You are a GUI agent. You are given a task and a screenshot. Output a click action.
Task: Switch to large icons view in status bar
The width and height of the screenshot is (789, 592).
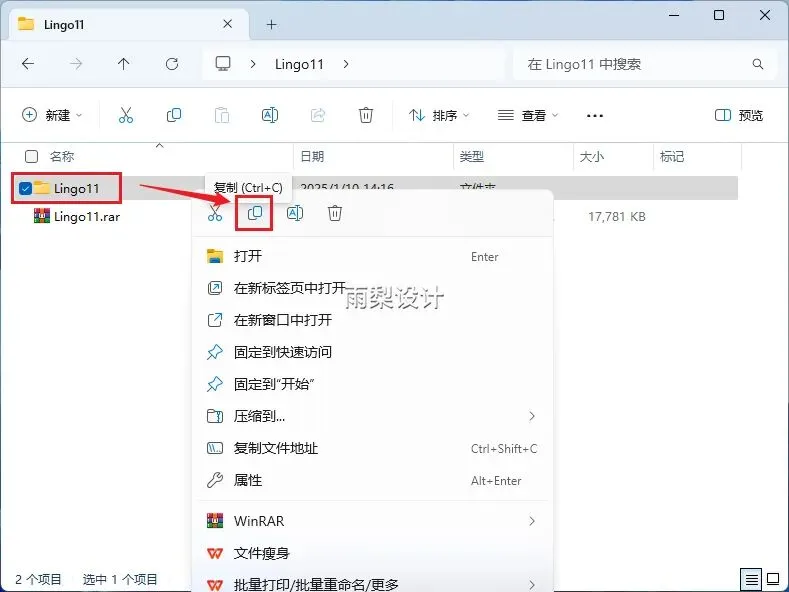(773, 579)
